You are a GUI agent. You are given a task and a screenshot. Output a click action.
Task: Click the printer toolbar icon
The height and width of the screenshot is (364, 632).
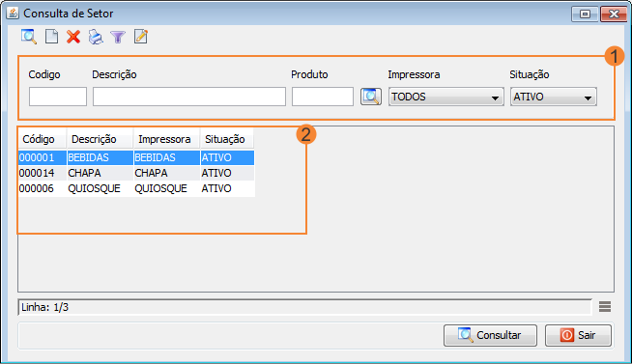96,37
